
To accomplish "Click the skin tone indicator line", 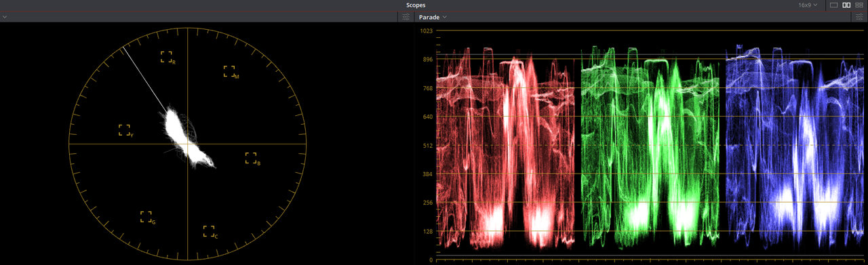I will [144, 78].
